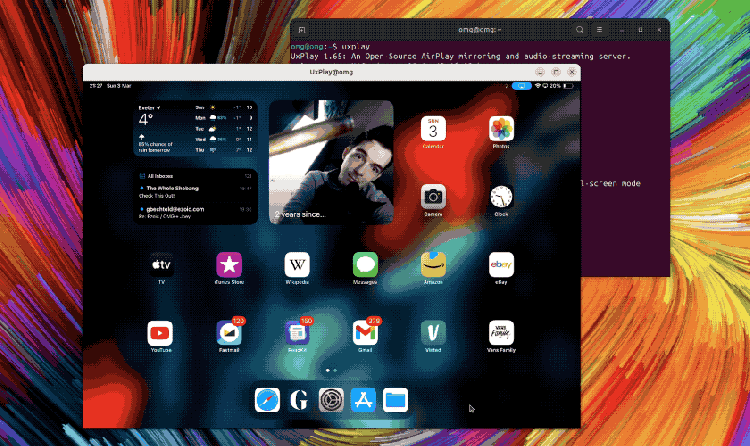Click the home screen page dots
This screenshot has width=750, height=446.
pyautogui.click(x=331, y=370)
